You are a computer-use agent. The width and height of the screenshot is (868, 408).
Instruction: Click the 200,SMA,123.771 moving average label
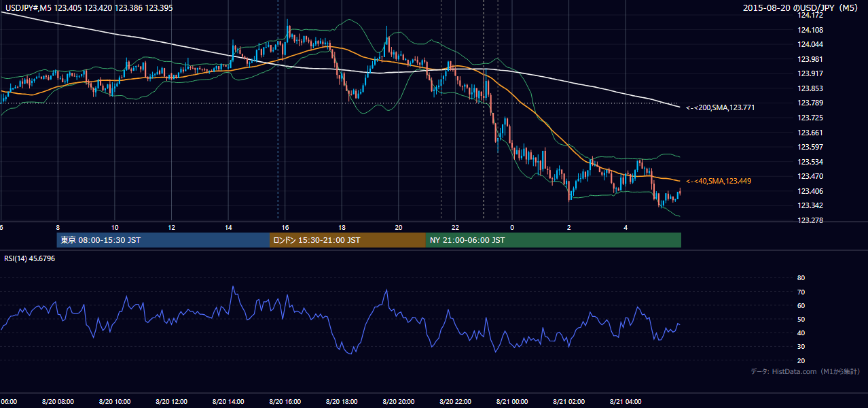coord(720,107)
